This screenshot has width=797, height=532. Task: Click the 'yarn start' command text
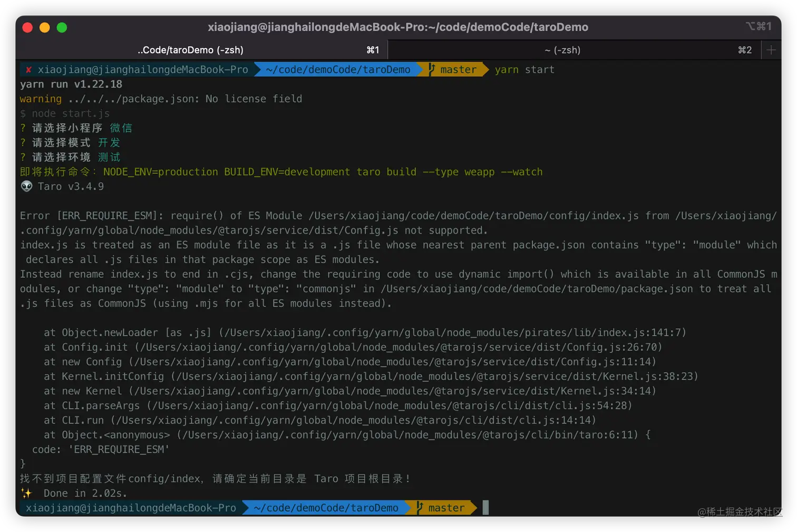524,70
